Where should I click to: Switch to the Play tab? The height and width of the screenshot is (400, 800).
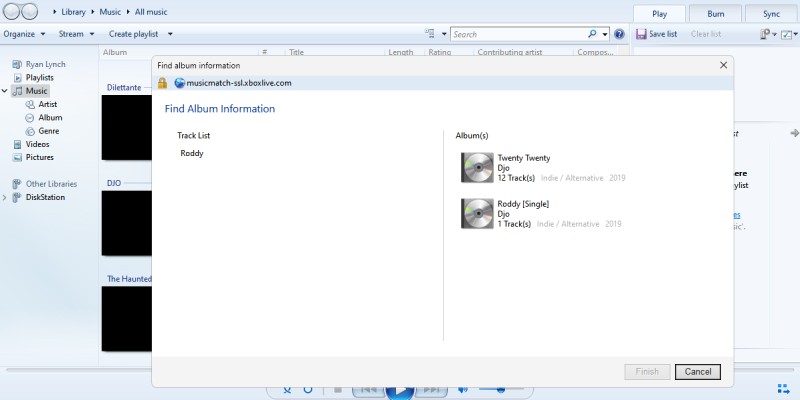(x=659, y=14)
